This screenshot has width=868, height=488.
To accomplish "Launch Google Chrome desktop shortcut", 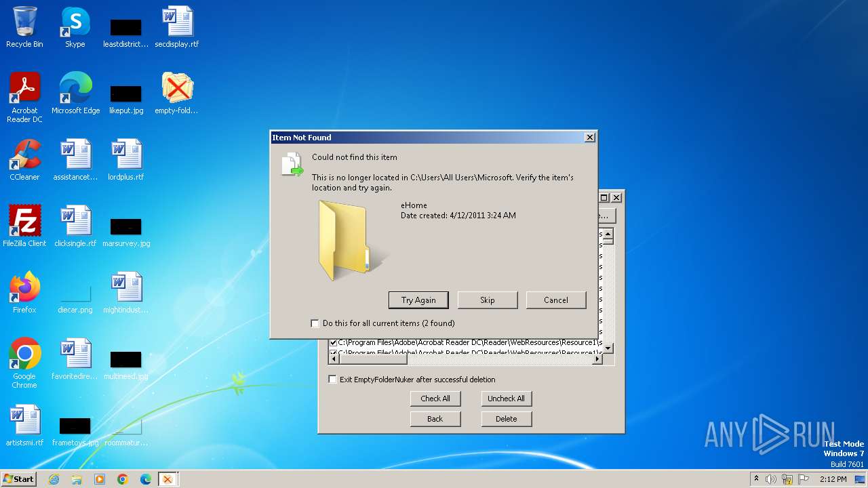I will tap(24, 363).
